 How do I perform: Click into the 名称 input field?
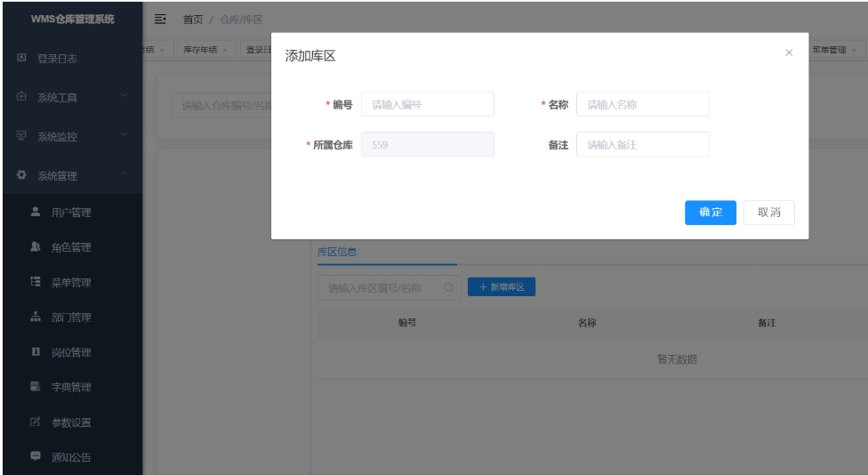pos(642,104)
